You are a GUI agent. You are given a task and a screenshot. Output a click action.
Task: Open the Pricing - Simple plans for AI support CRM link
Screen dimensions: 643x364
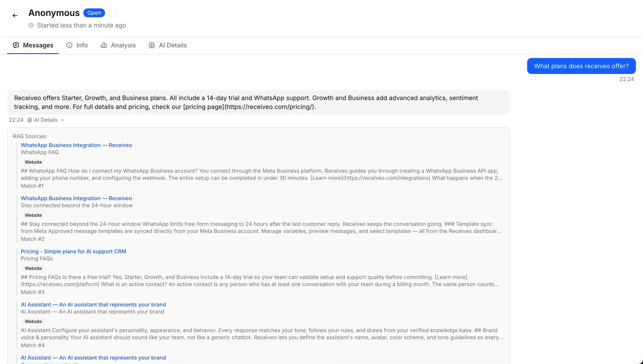coord(73,251)
